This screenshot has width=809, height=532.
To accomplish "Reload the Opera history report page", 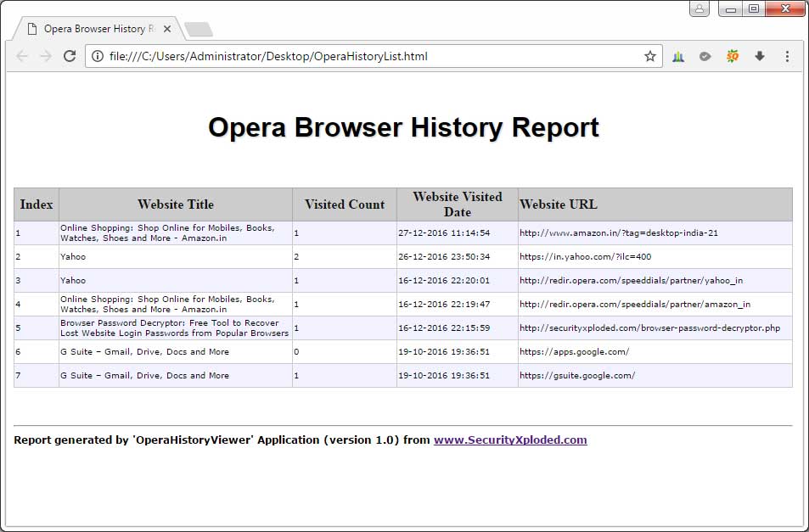I will tap(70, 56).
